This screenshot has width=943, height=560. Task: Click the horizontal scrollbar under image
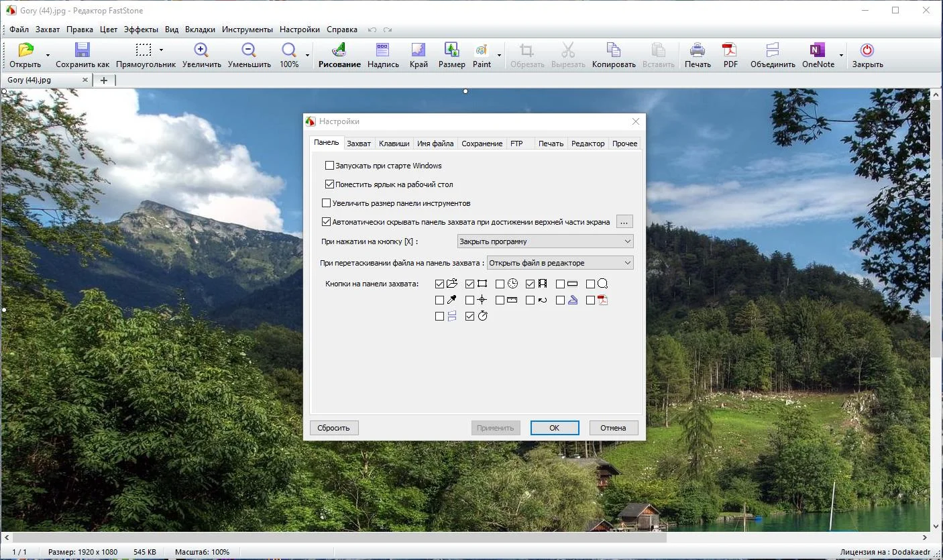click(x=339, y=538)
